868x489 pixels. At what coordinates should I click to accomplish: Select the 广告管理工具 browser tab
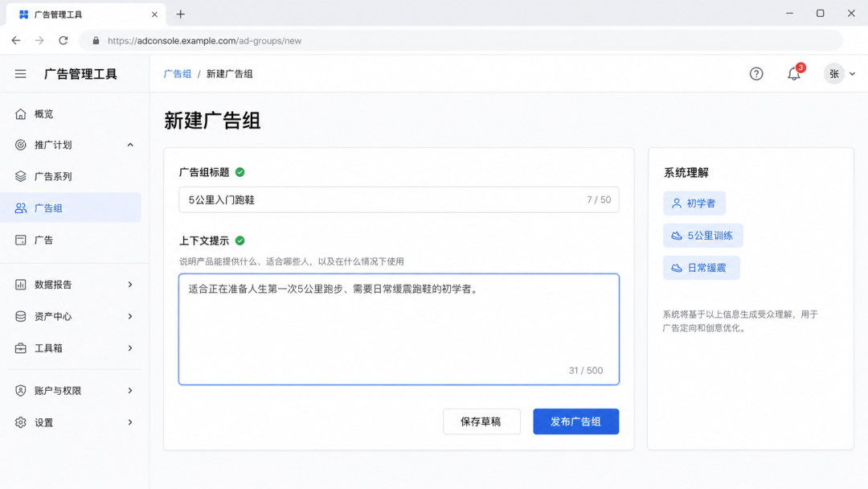[86, 14]
